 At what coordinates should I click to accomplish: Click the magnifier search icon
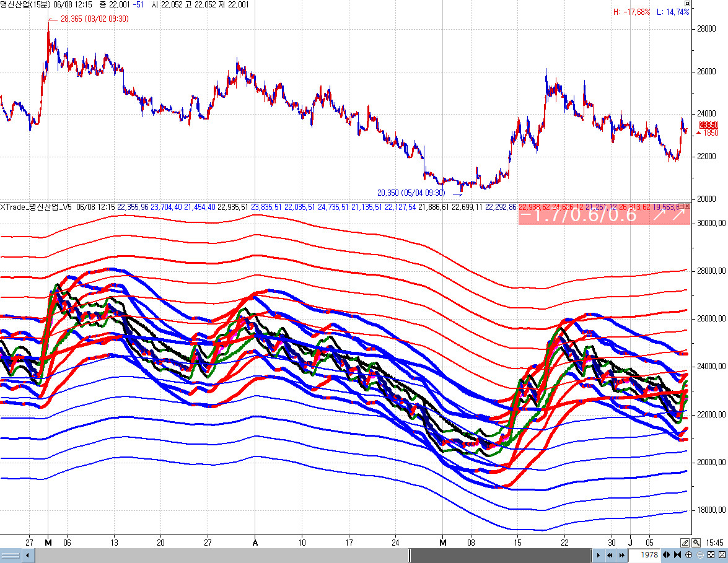coord(696,543)
